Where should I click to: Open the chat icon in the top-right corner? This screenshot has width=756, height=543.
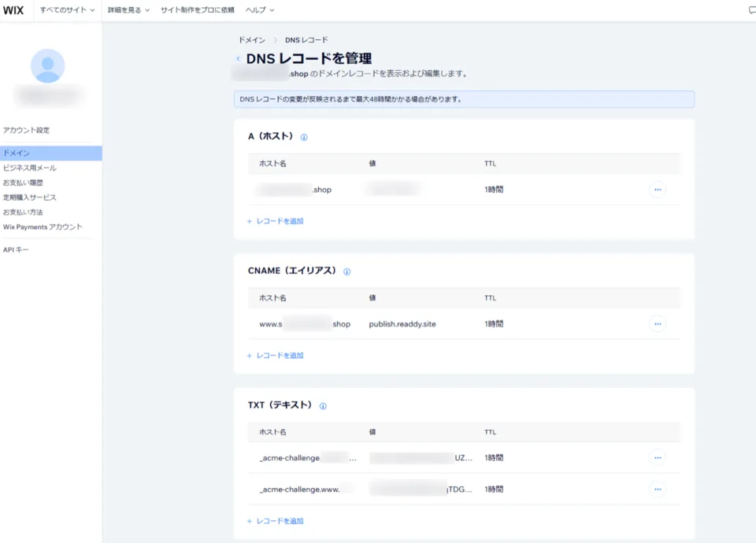point(751,10)
